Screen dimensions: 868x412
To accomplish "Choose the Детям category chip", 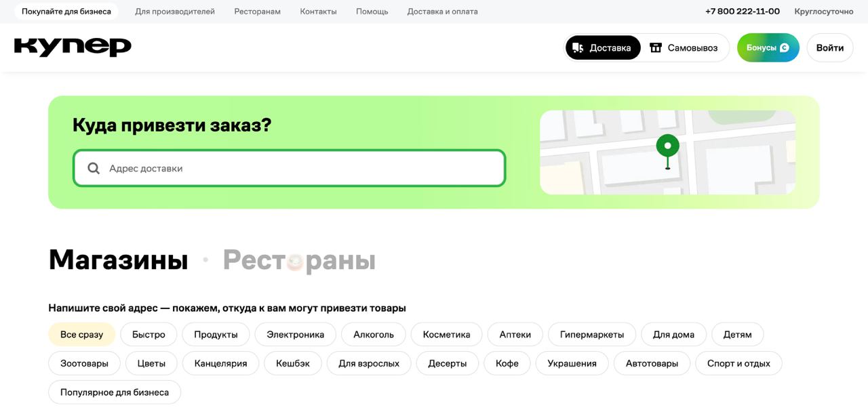I will coord(738,335).
